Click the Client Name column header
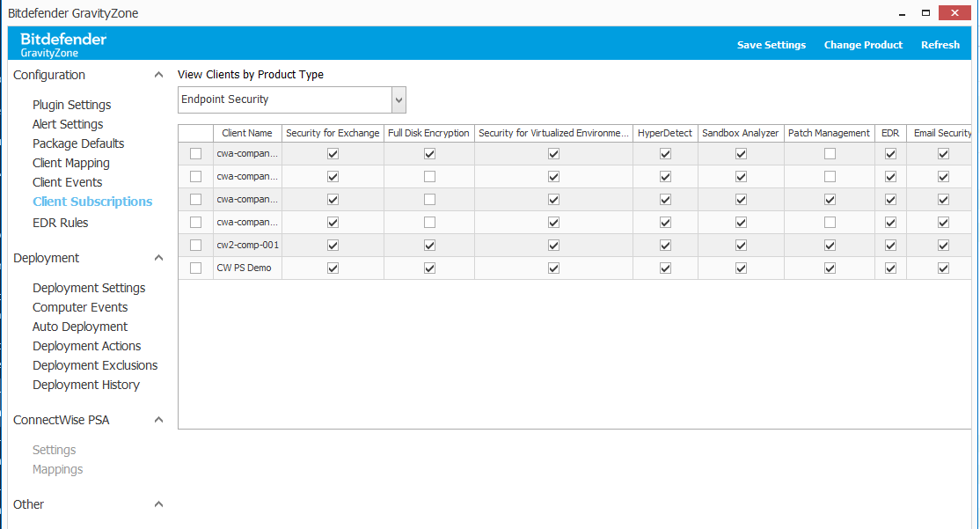980x529 pixels. coord(247,133)
